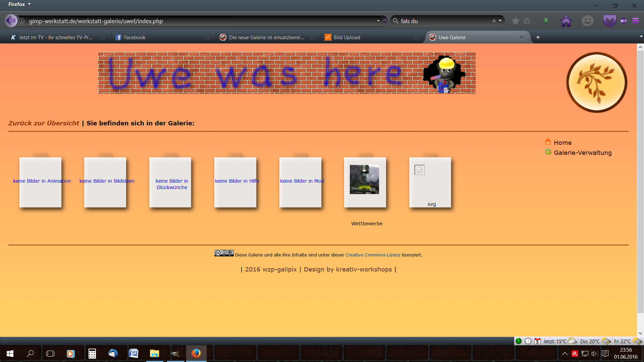Go back with the back arrow

coord(11,21)
